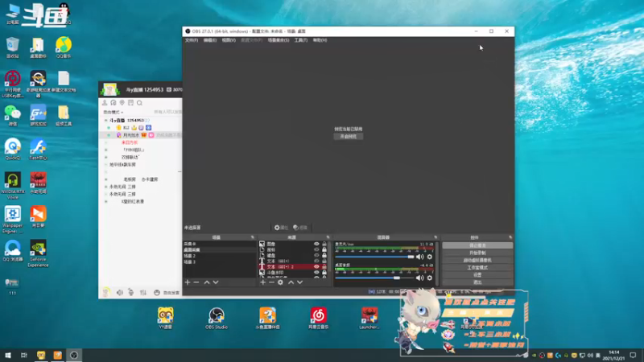Image resolution: width=644 pixels, height=362 pixels.
Task: Open Task View on the taskbar
Action: (x=24, y=355)
